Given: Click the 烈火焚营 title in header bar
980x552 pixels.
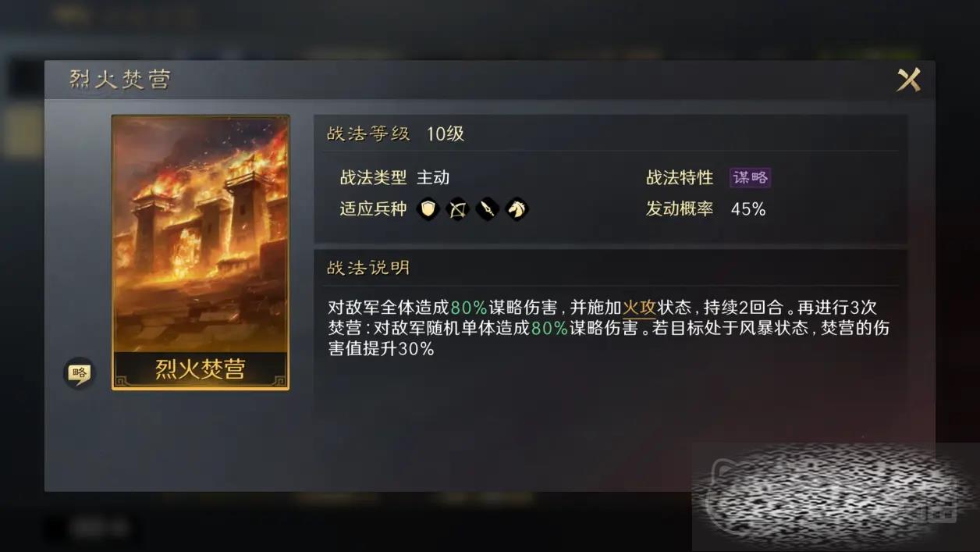Looking at the screenshot, I should click(119, 80).
